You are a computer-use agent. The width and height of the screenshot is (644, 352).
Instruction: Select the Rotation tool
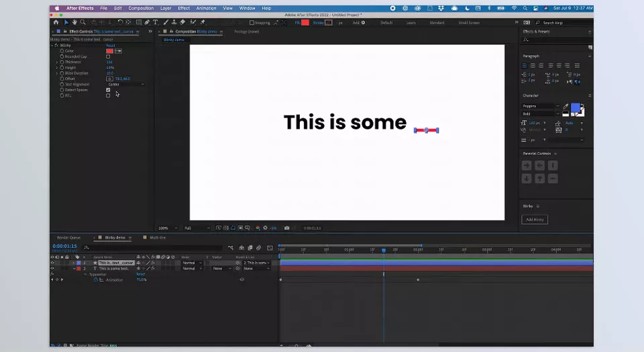tap(120, 22)
